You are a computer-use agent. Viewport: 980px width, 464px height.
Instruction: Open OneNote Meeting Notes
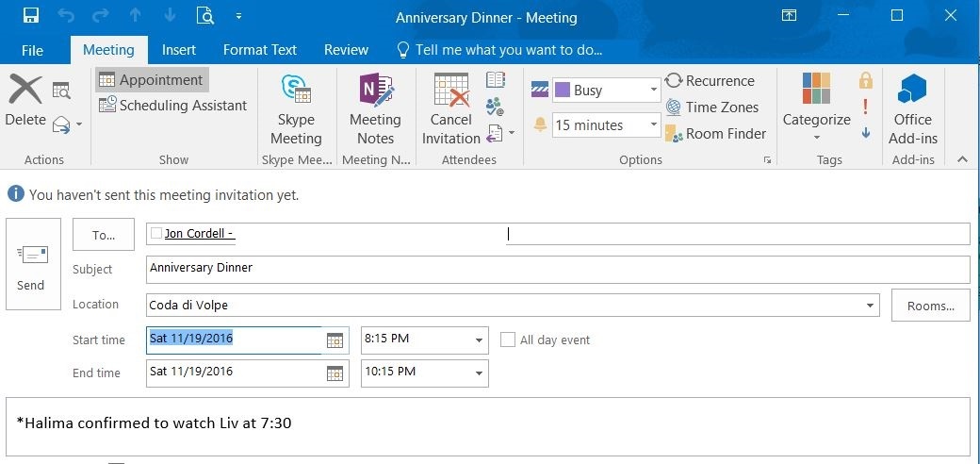(x=375, y=110)
